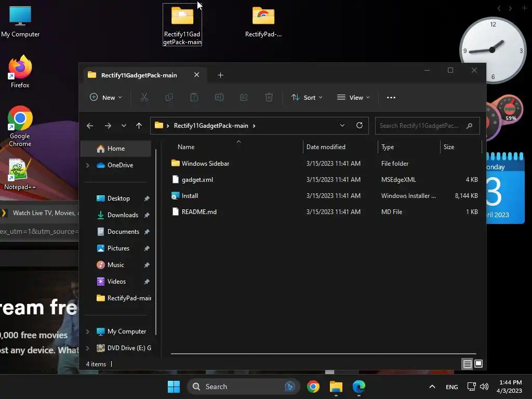Switch to large thumbnails view icon
Viewport: 532px width, 399px height.
click(x=478, y=364)
